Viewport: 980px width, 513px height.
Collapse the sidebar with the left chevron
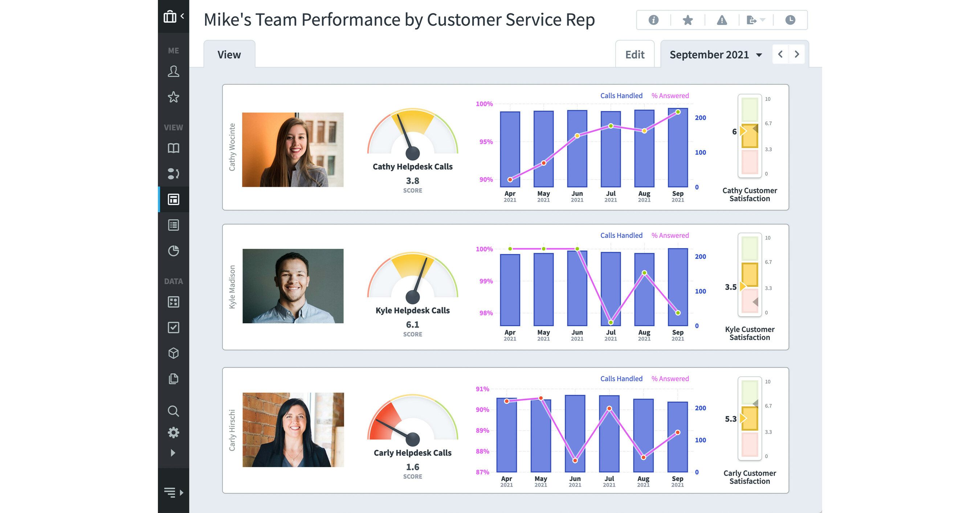click(x=181, y=16)
